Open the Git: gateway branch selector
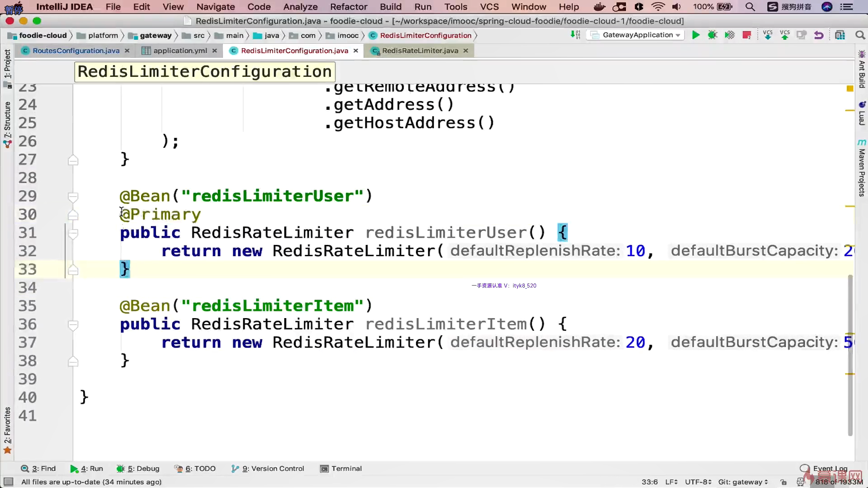The image size is (868, 488). [743, 482]
